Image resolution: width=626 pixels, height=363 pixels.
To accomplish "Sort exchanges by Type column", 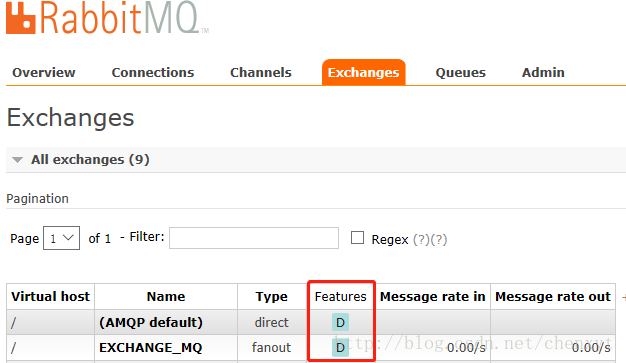I will tap(271, 297).
